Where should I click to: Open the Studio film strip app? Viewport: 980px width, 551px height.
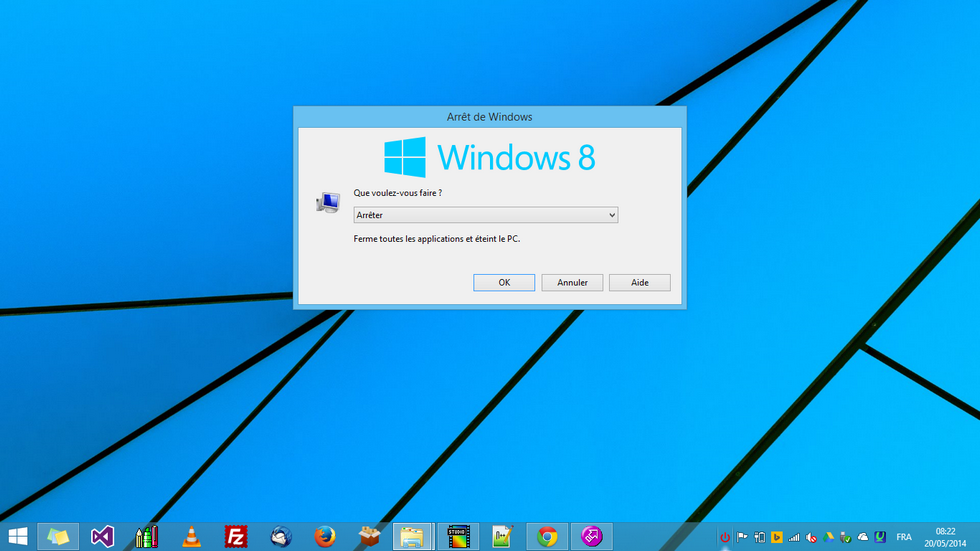458,537
